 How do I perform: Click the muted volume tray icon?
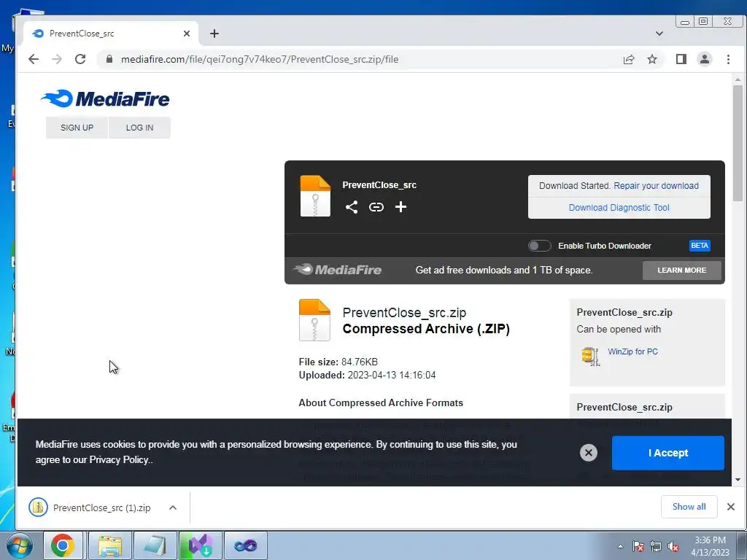pyautogui.click(x=673, y=546)
